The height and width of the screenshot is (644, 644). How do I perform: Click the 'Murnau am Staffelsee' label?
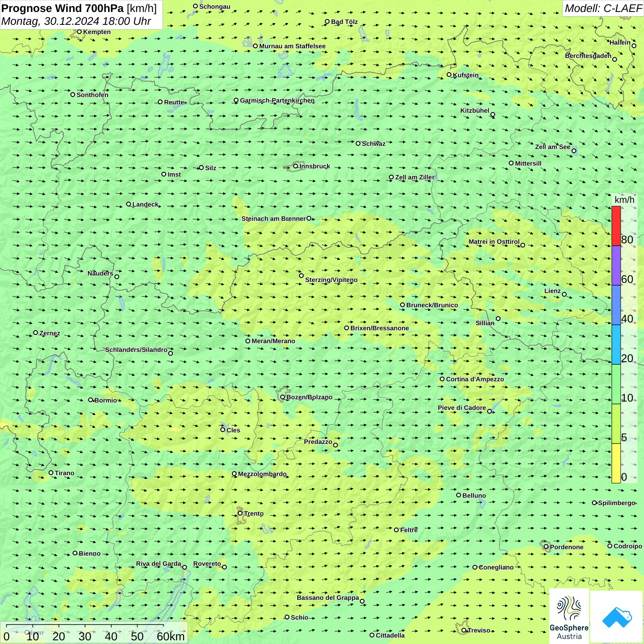pos(292,46)
